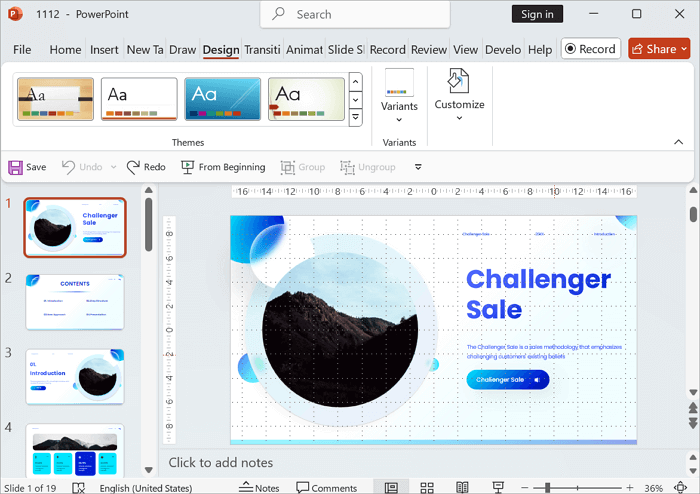Screen dimensions: 700x494
Task: Click the Challenger Sale blue button shape
Action: (508, 380)
